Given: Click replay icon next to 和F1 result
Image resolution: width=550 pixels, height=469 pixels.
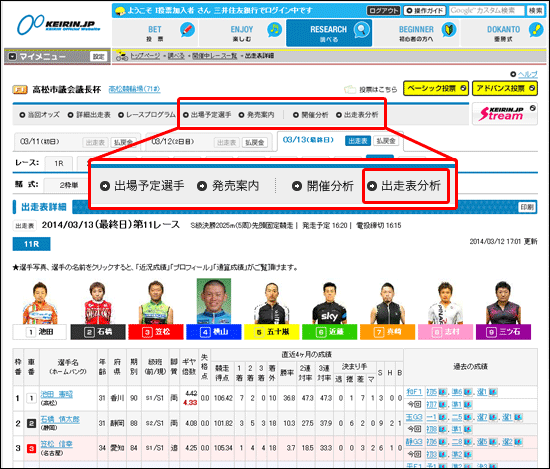Looking at the screenshot, I should click(442, 392).
